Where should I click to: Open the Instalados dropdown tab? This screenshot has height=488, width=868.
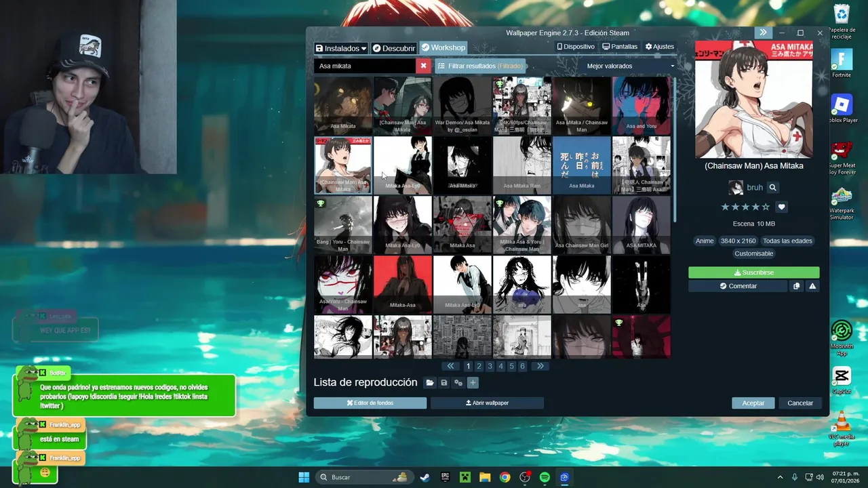click(x=341, y=48)
